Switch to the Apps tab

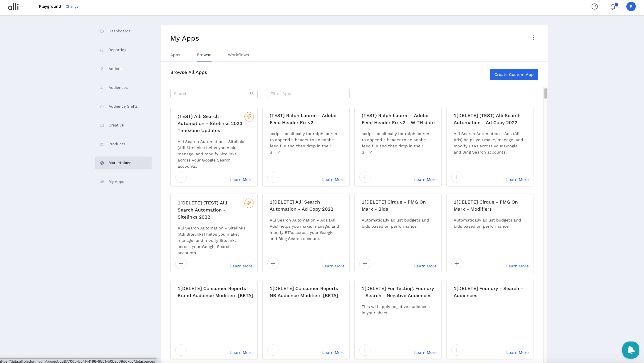175,55
